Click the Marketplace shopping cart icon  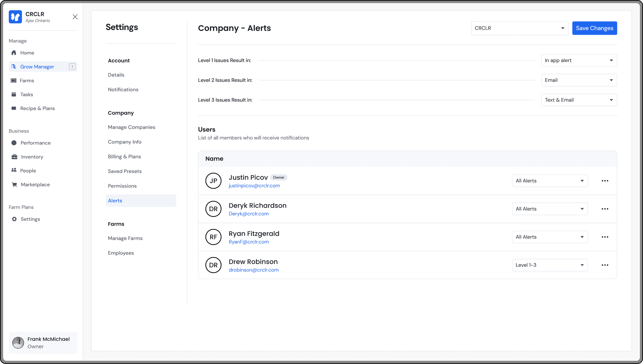point(14,185)
